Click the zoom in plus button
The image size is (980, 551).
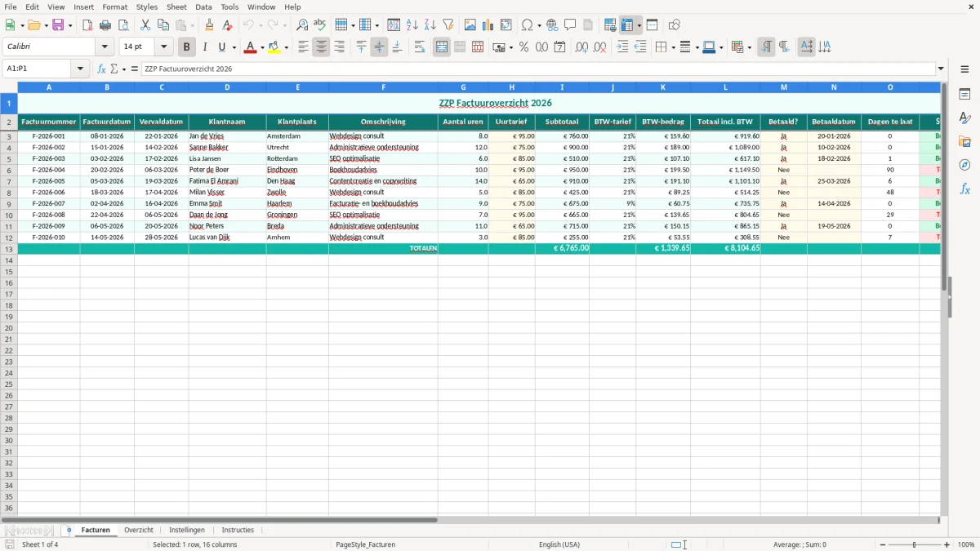[947, 544]
